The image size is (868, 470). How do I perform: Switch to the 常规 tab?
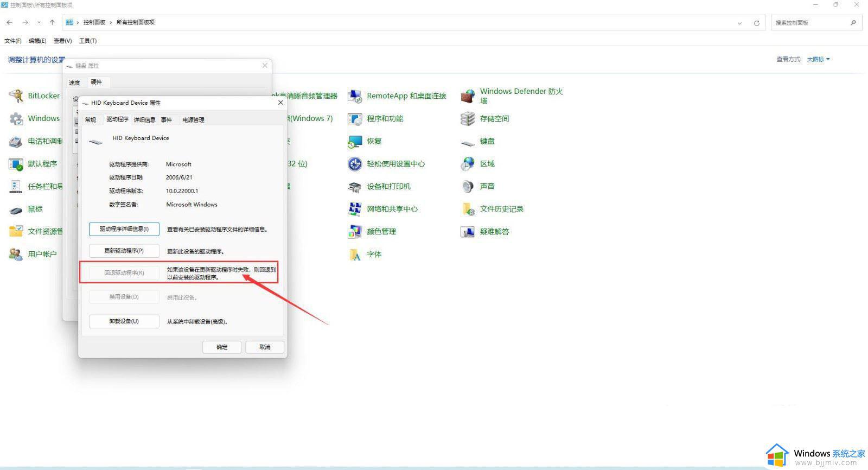[91, 120]
